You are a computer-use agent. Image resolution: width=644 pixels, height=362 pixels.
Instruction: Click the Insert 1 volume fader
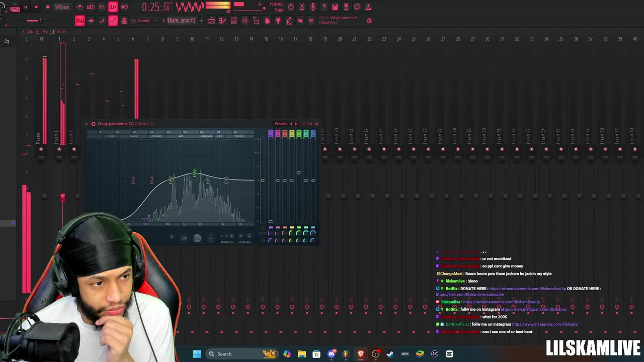pos(62,197)
